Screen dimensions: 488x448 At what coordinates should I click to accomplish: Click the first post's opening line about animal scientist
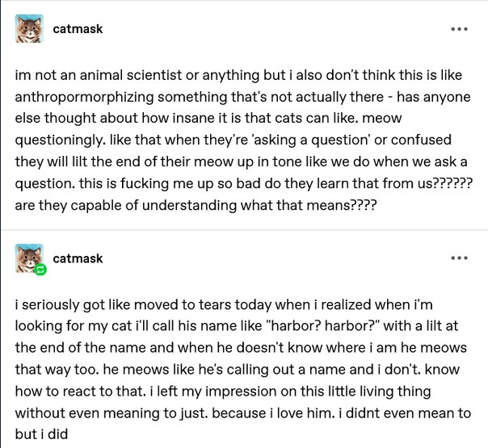tap(238, 75)
